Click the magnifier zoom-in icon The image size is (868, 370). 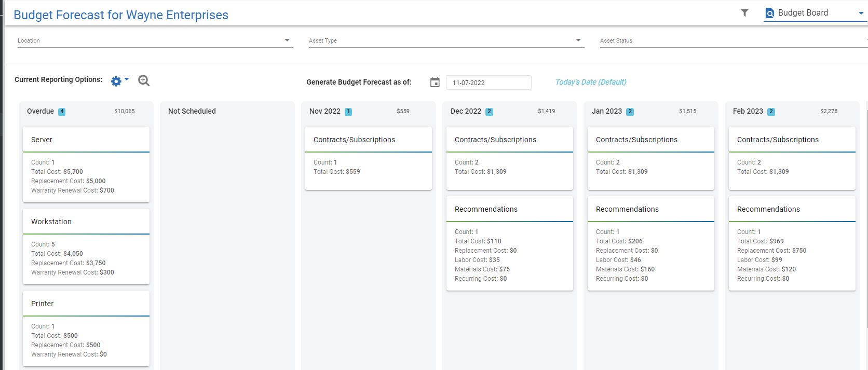click(144, 80)
